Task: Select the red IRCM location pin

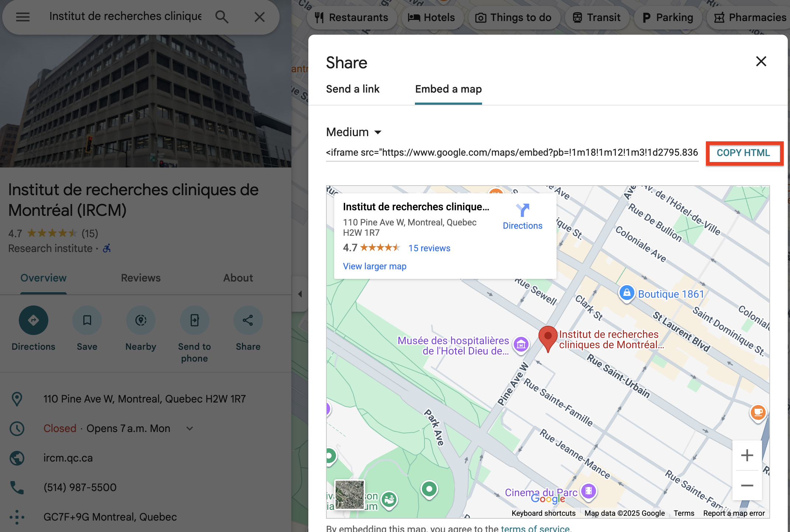Action: [x=548, y=336]
